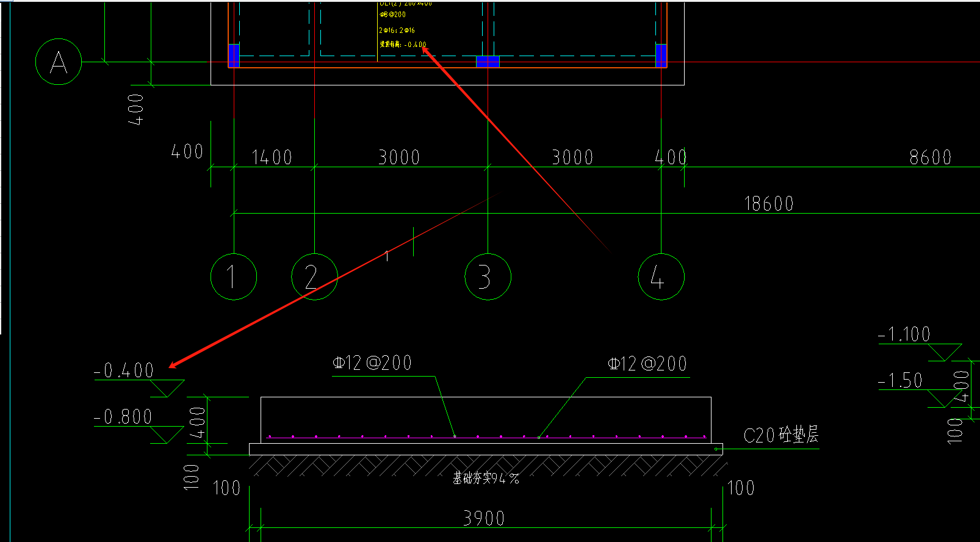The height and width of the screenshot is (542, 980).
Task: Pick the 8600 dimension text
Action: coord(931,157)
